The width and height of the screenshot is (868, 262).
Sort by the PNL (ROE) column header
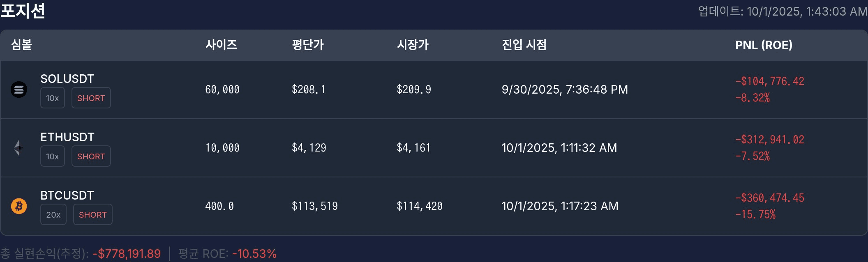pyautogui.click(x=764, y=45)
